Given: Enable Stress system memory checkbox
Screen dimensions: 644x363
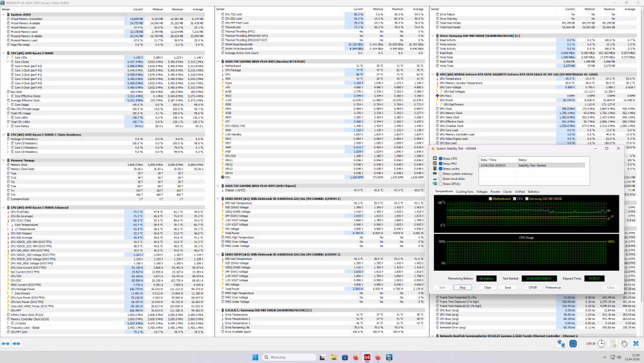Looking at the screenshot, I should pos(440,174).
